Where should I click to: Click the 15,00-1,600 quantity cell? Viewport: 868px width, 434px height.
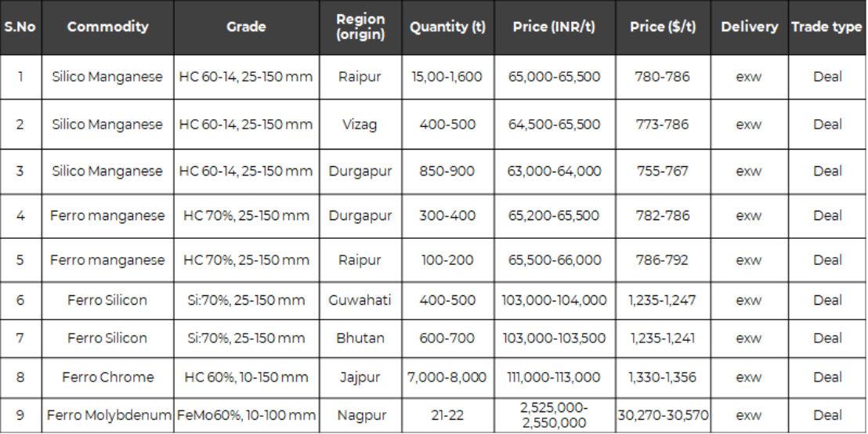447,77
